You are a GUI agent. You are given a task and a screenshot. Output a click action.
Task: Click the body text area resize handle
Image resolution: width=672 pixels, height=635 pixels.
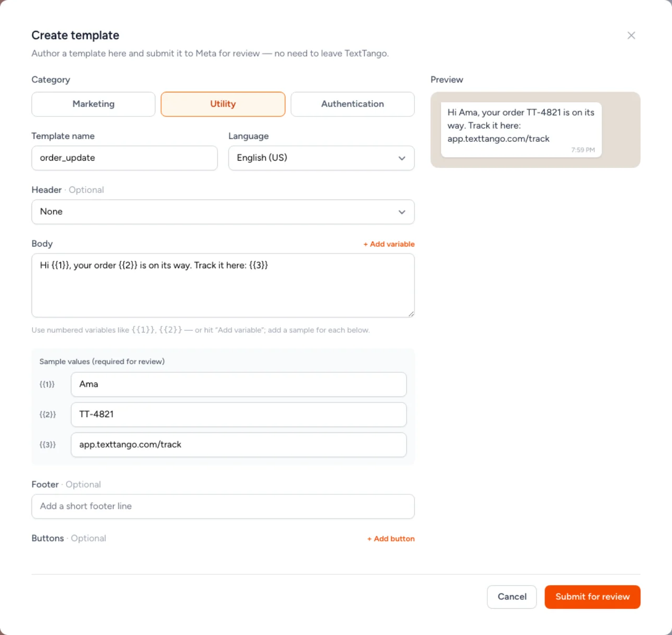(411, 314)
